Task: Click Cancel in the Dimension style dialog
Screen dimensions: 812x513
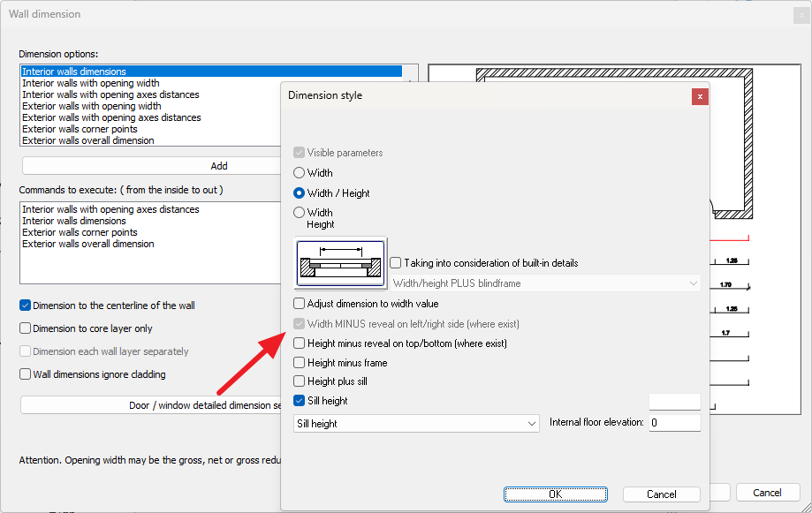Action: click(661, 494)
